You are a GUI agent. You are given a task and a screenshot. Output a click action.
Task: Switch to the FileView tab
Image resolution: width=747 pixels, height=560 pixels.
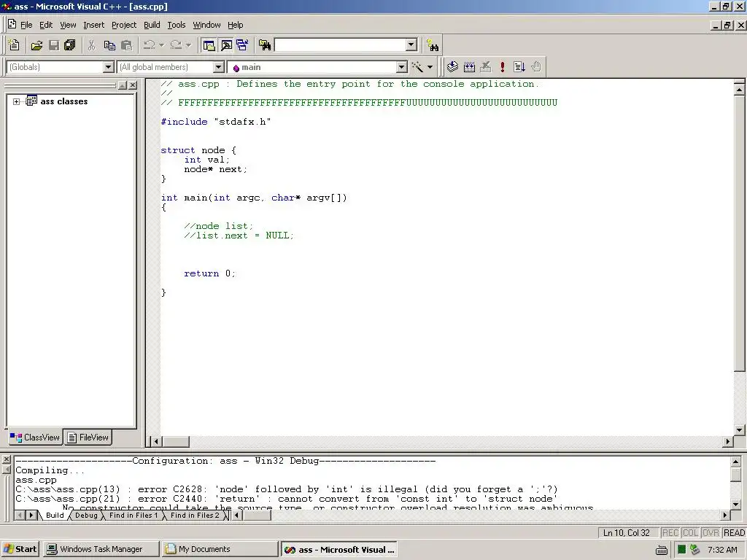(88, 437)
